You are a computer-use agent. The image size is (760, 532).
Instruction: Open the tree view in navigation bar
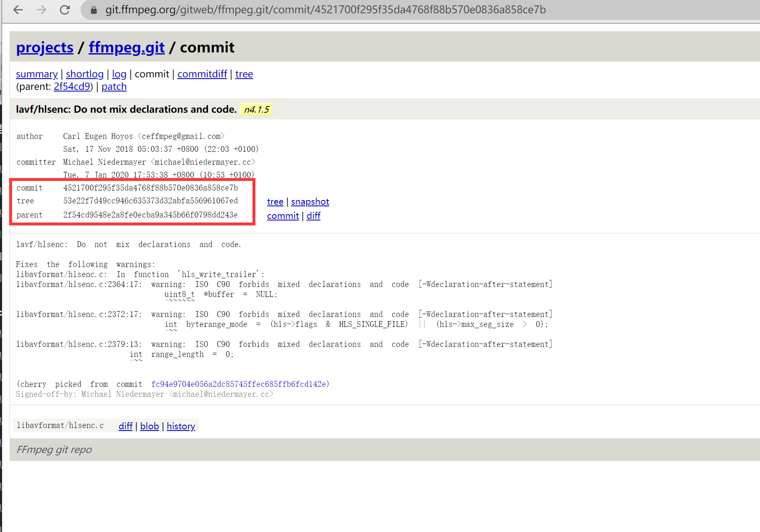pyautogui.click(x=244, y=74)
